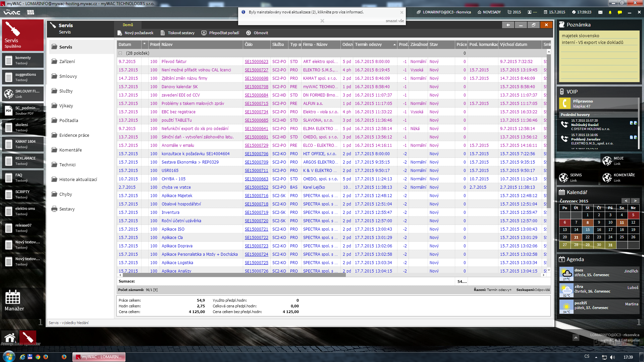Go to previous month in Kalendář
Image resolution: width=644 pixels, height=362 pixels.
[626, 201]
